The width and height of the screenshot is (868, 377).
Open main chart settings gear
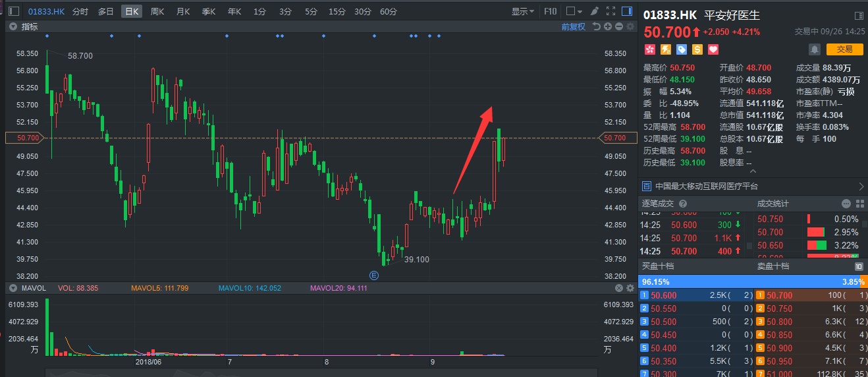click(630, 26)
